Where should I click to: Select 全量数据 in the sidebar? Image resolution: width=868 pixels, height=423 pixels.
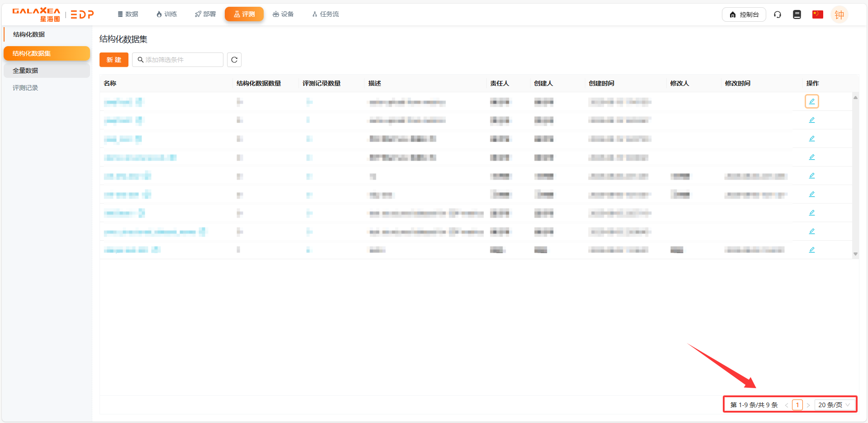click(25, 71)
